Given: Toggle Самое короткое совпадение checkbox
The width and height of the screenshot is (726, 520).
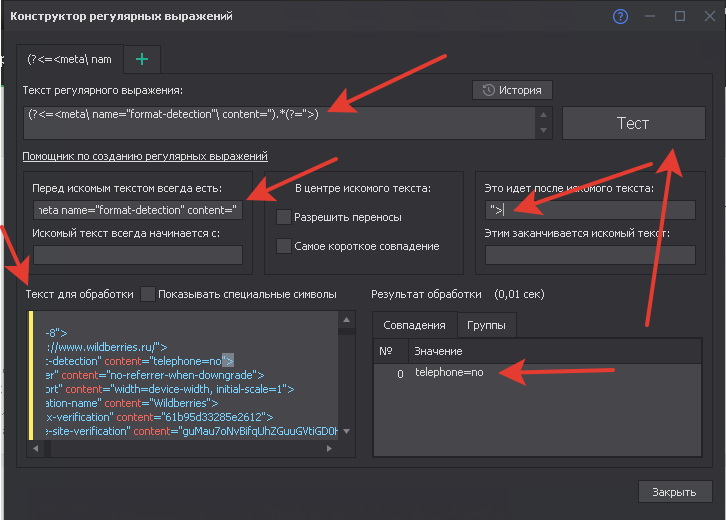Looking at the screenshot, I should (x=284, y=246).
